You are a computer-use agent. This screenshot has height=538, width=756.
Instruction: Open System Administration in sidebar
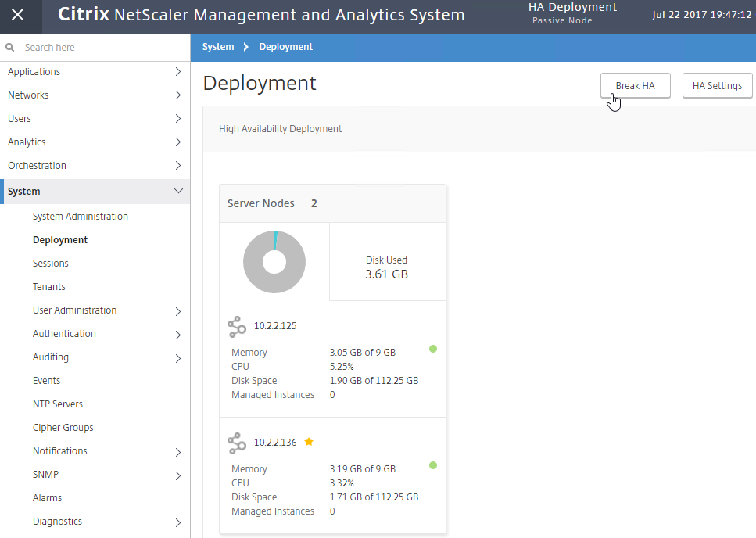pos(81,217)
